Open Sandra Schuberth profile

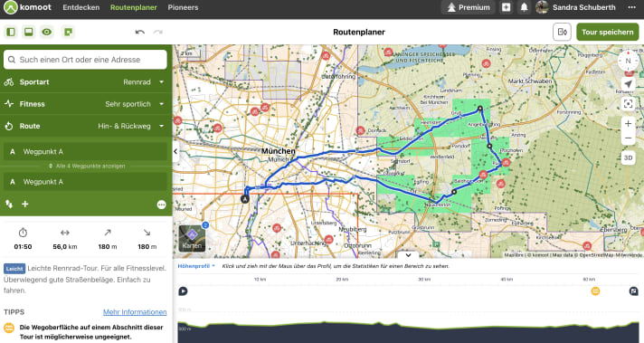click(x=576, y=7)
